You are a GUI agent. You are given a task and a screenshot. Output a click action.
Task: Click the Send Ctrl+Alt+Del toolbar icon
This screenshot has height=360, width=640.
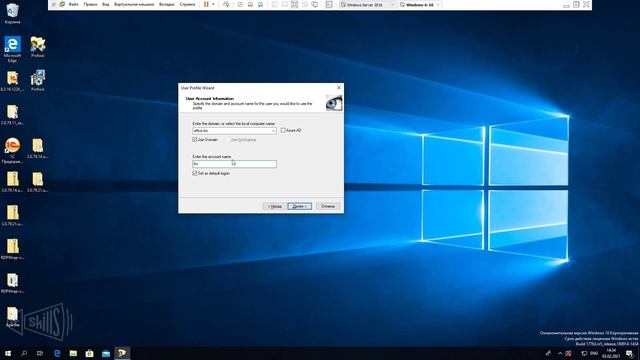226,4
